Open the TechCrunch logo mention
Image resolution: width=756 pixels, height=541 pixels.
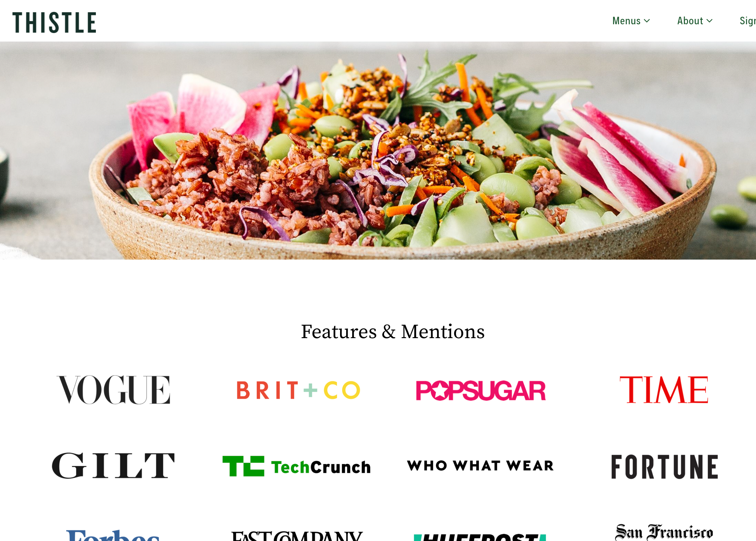click(296, 466)
